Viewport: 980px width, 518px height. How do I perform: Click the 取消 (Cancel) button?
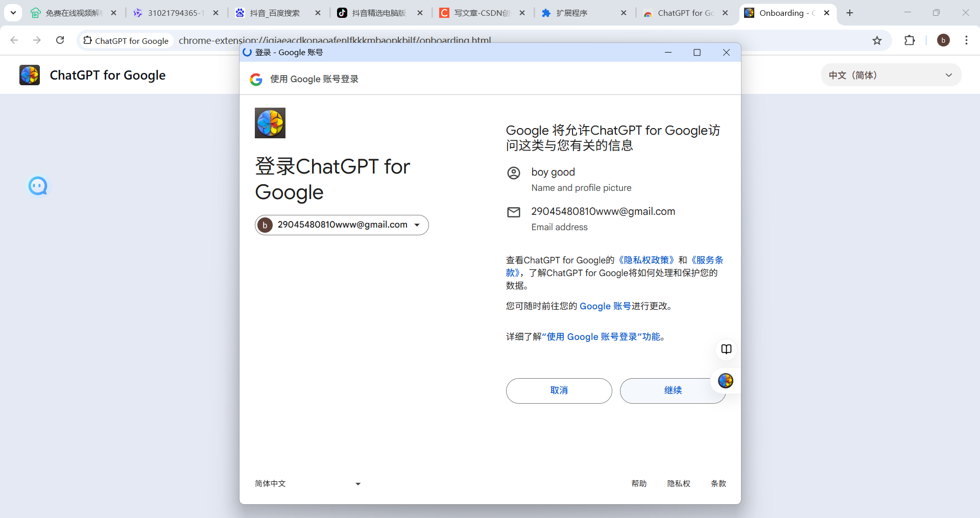point(559,390)
